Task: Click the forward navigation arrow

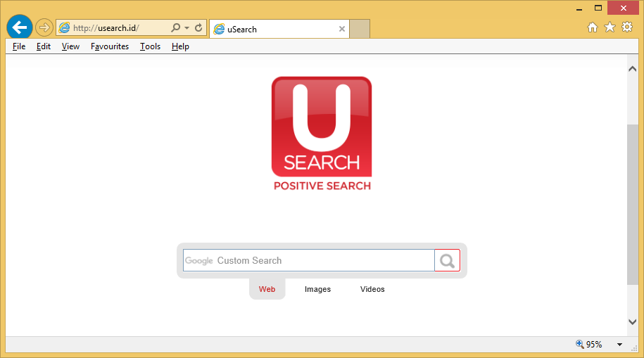Action: [44, 28]
